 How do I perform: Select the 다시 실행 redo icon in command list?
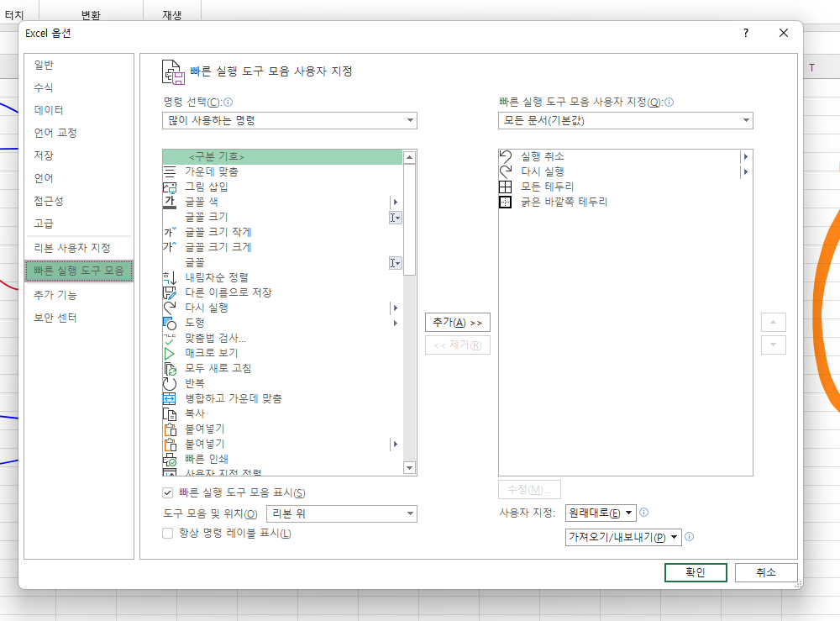click(170, 308)
